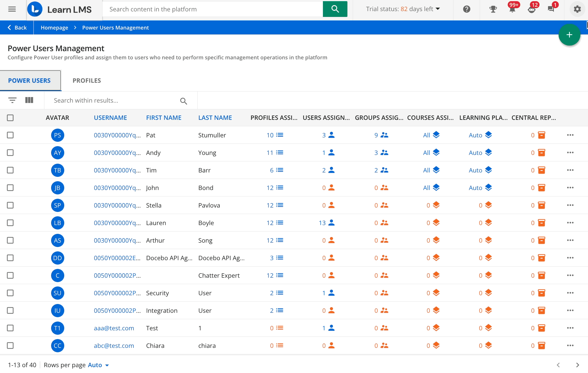Screen dimensions: 588x373
Task: Check the checkbox on Pat Stumuller's row
Action: pos(10,135)
